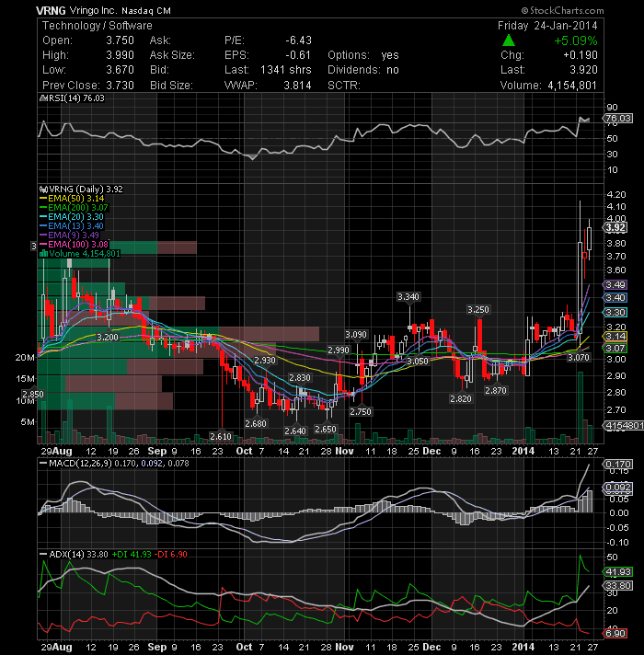Click the 2.930 price annotation
This screenshot has width=644, height=655.
(x=265, y=360)
